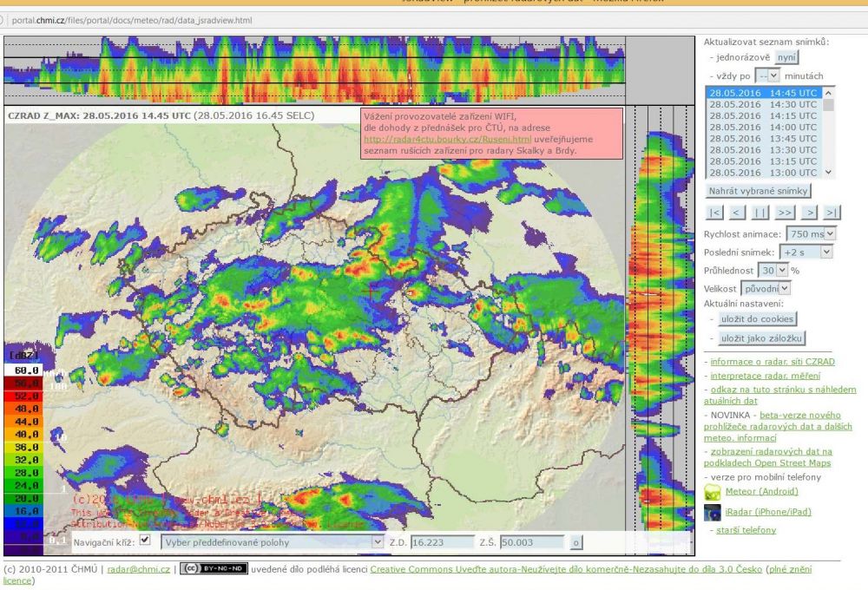Image resolution: width=868 pixels, height=590 pixels.
Task: Toggle the Navigační kříž checkbox
Action: click(x=145, y=541)
